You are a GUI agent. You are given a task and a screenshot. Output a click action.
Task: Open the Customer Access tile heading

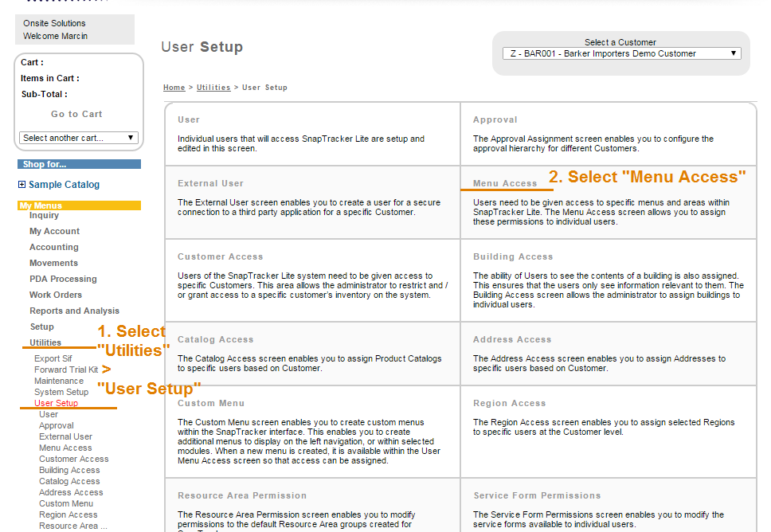220,256
